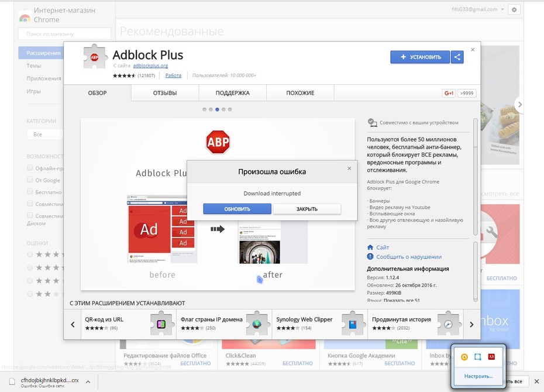Select the first screenshot carousel dot
Viewport: 544px width, 392px height.
point(204,109)
